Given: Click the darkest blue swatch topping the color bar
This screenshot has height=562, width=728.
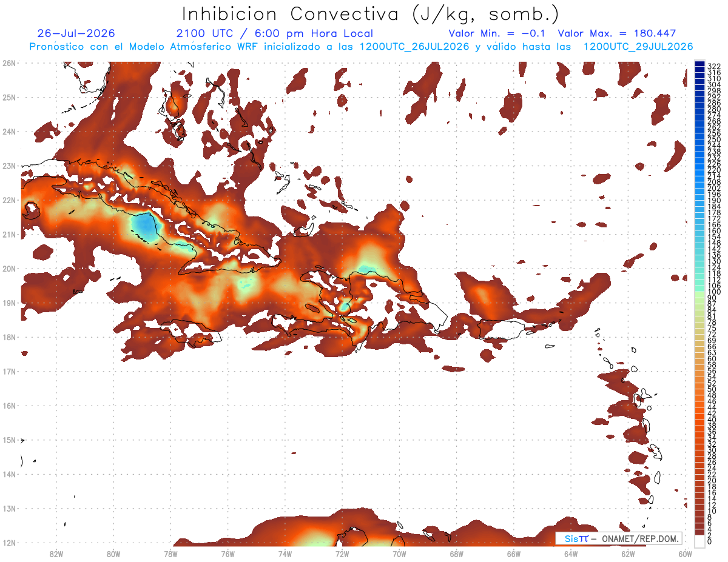Looking at the screenshot, I should point(700,64).
